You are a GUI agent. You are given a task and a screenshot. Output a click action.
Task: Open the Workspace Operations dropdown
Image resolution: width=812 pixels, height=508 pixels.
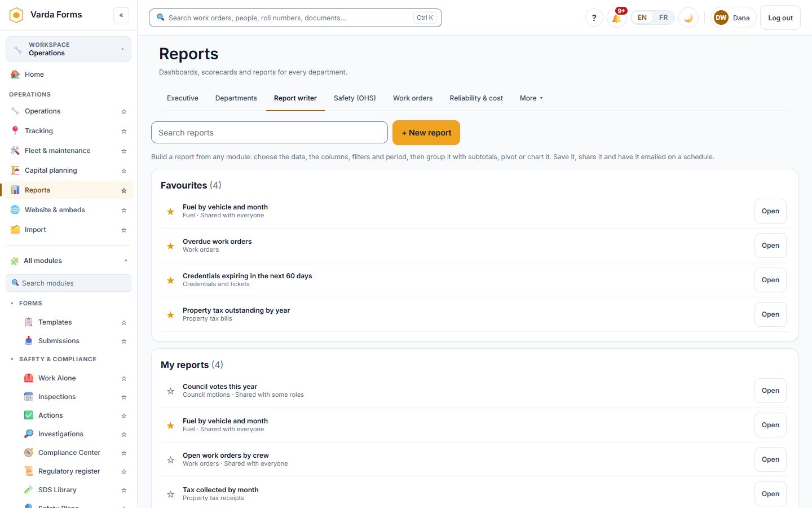pyautogui.click(x=68, y=49)
